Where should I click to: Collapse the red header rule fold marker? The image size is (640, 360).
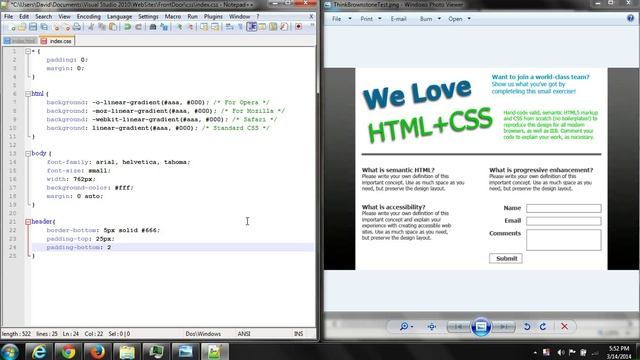pos(28,222)
